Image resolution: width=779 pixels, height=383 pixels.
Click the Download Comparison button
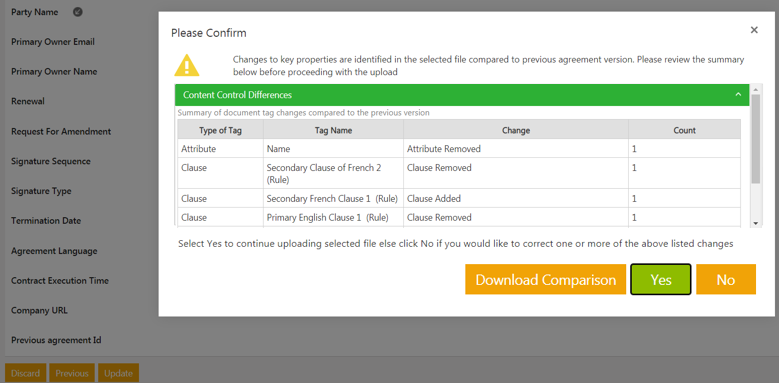tap(545, 280)
